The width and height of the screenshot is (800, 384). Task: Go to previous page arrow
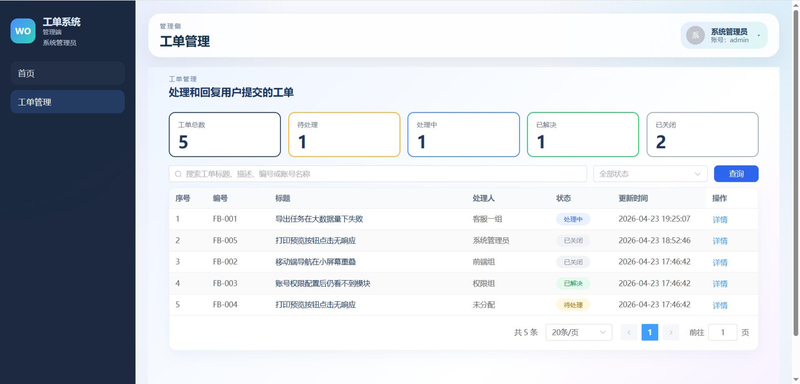point(629,332)
